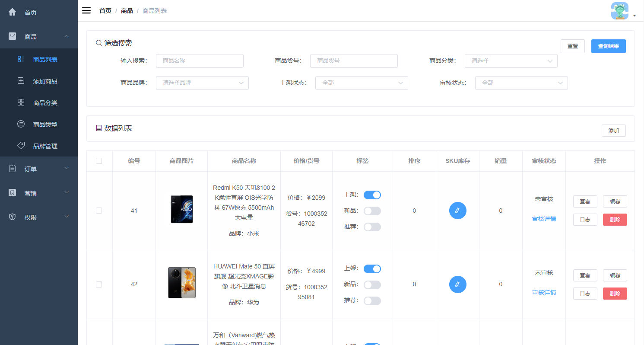Click the 订单 clipboard icon
The image size is (644, 345).
point(13,169)
